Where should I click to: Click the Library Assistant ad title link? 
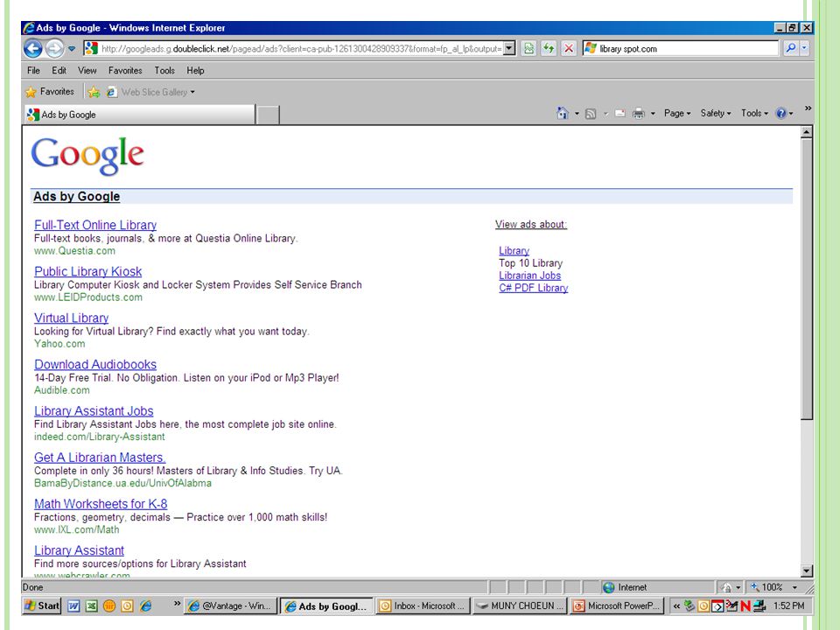click(80, 550)
